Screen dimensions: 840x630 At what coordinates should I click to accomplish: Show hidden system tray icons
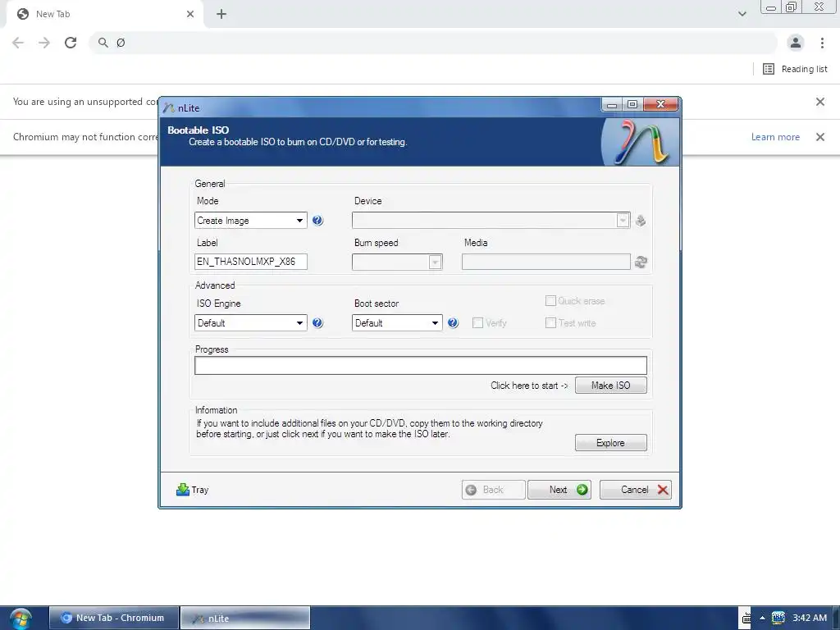[762, 618]
